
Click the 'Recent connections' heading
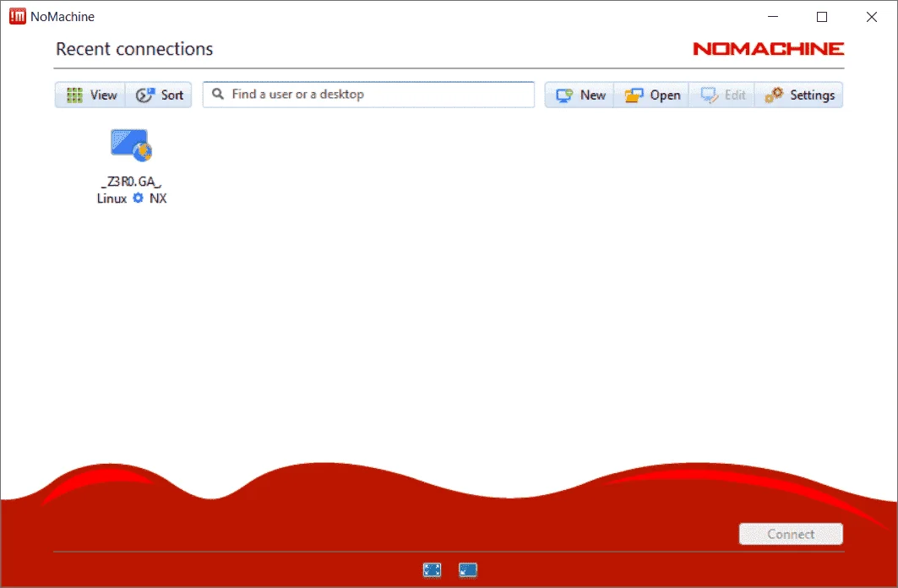(x=134, y=49)
